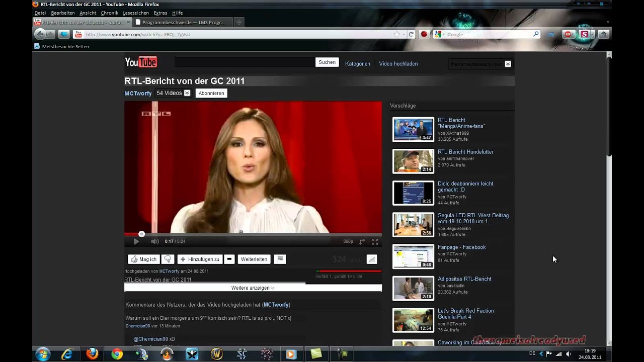This screenshot has height=362, width=644.
Task: Expand the account user dropdown arrow
Action: click(x=508, y=64)
